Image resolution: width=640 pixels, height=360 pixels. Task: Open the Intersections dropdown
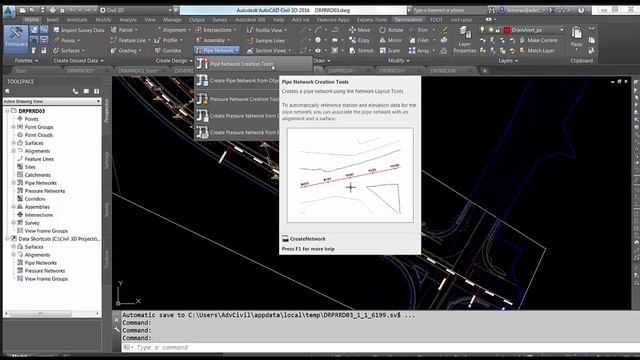coord(216,30)
